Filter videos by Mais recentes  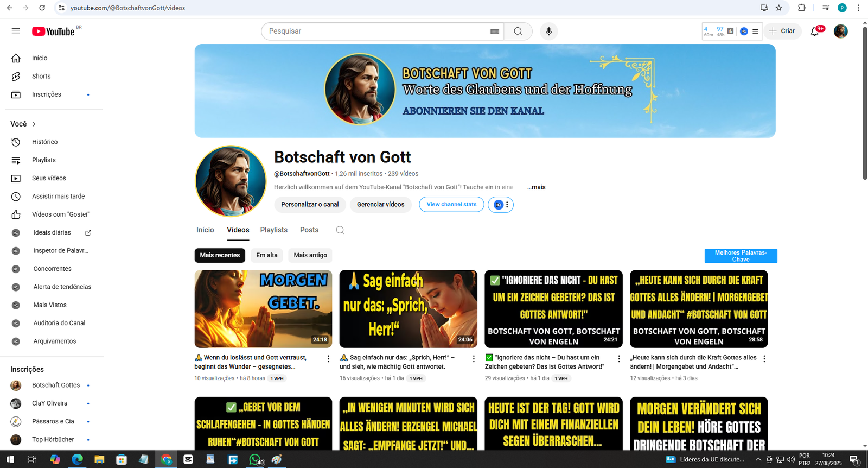click(x=220, y=255)
